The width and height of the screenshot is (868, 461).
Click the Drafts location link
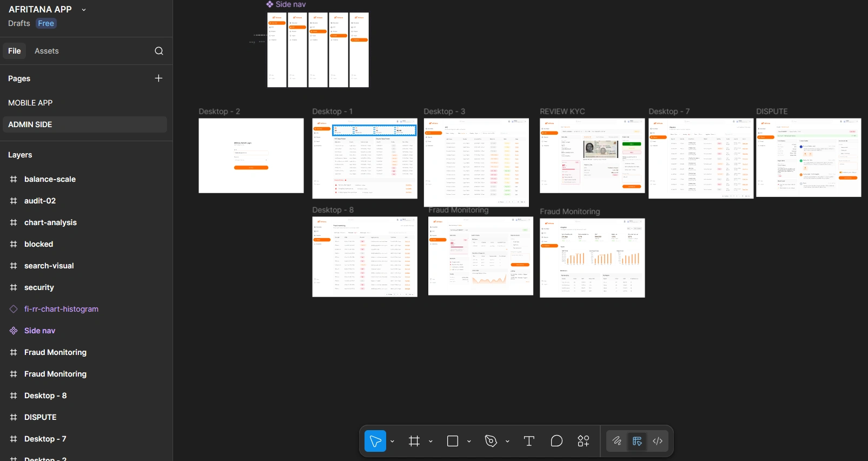tap(19, 23)
